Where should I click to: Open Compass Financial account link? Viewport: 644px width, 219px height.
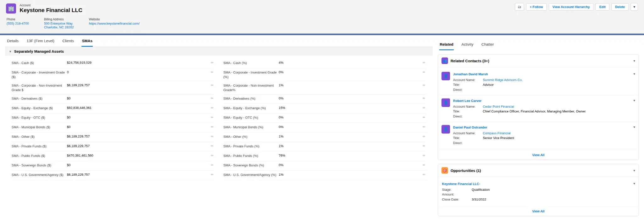497,133
